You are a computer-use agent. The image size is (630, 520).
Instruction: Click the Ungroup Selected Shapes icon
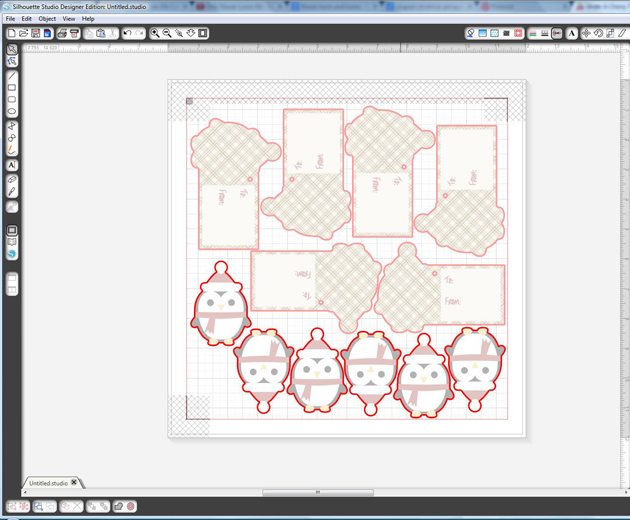pos(24,506)
